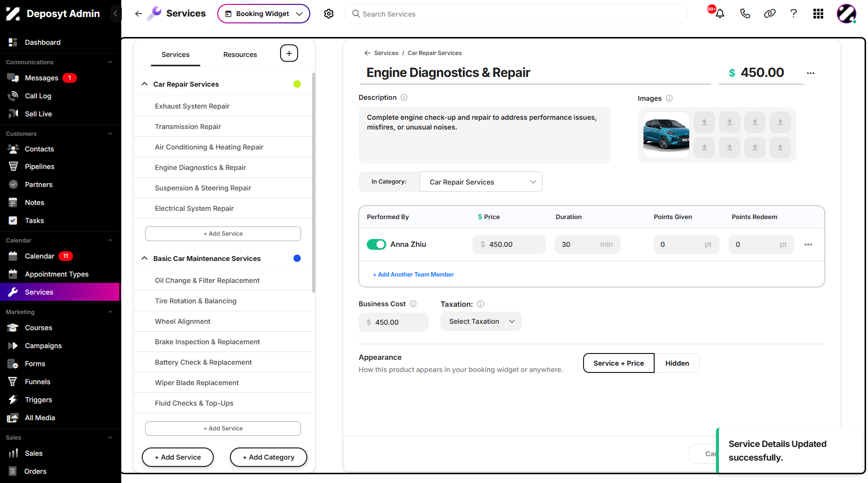Open the apps grid menu
Screen dimensions: 868x483
coord(818,14)
